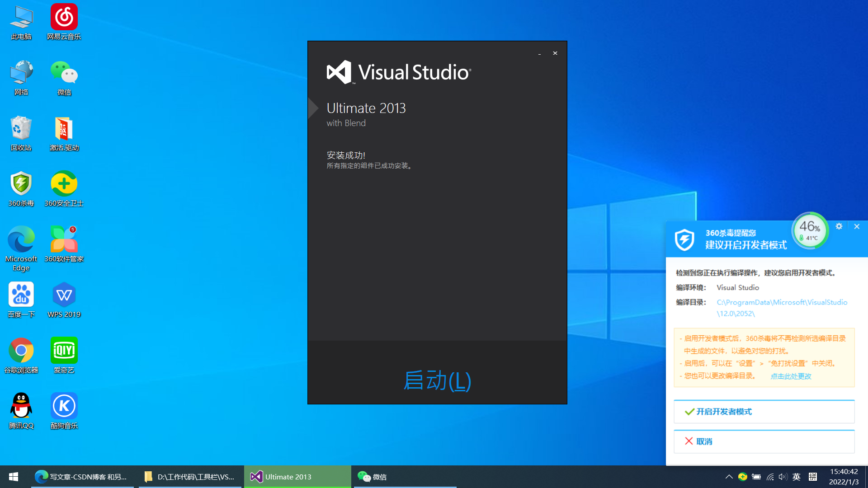Open Windows Start menu

tap(14, 477)
